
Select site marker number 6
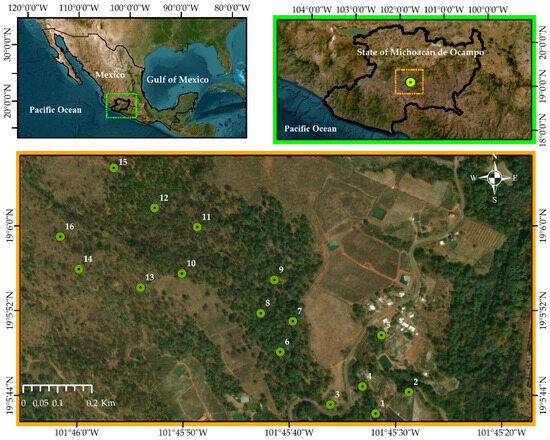(280, 352)
